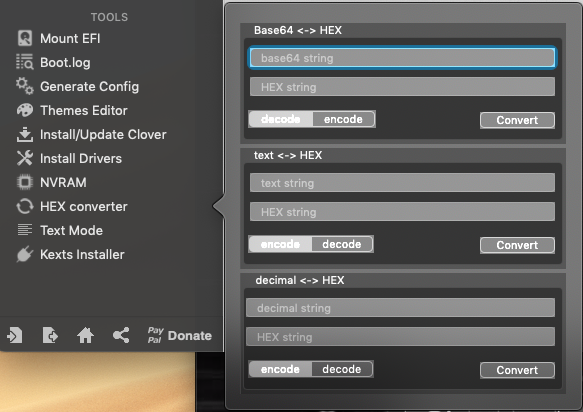Screen dimensions: 583x412
Task: Click the Text Mode lines icon
Action: pyautogui.click(x=25, y=230)
